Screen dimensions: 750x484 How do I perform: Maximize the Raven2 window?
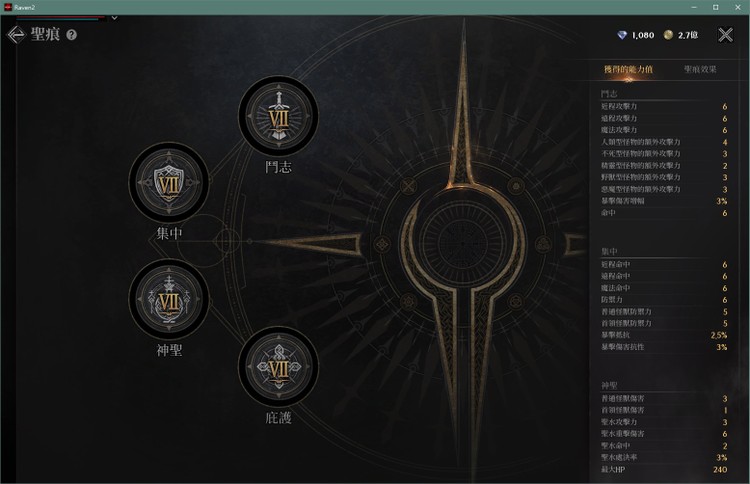click(x=716, y=7)
